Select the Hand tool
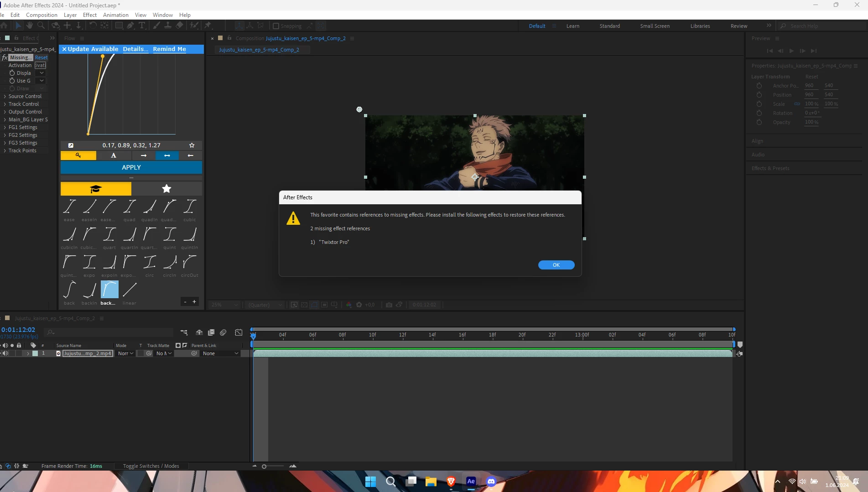Image resolution: width=868 pixels, height=492 pixels. coord(30,26)
